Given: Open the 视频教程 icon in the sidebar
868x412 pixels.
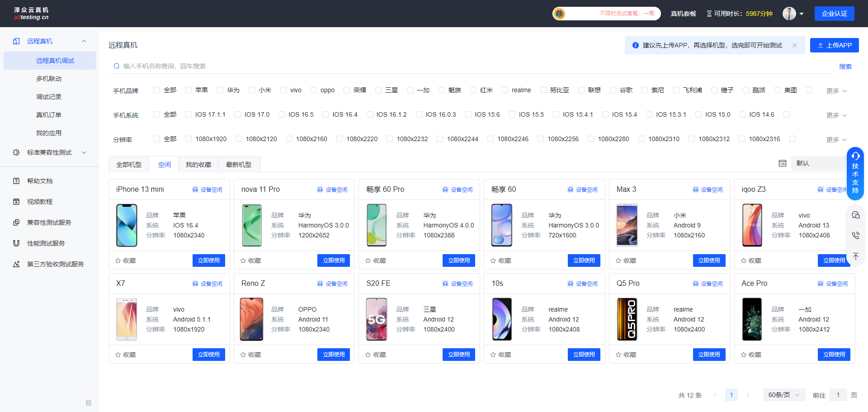Looking at the screenshot, I should [x=16, y=202].
